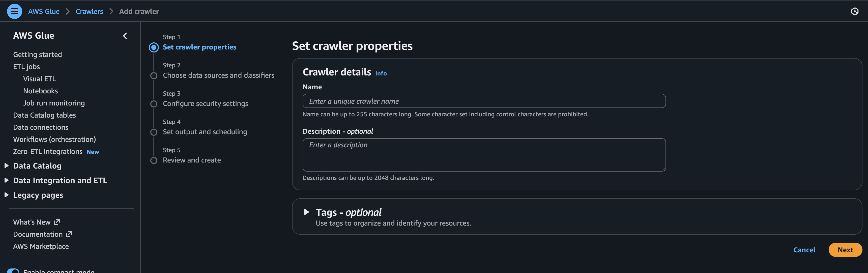Click What's New external link icon

pos(56,222)
